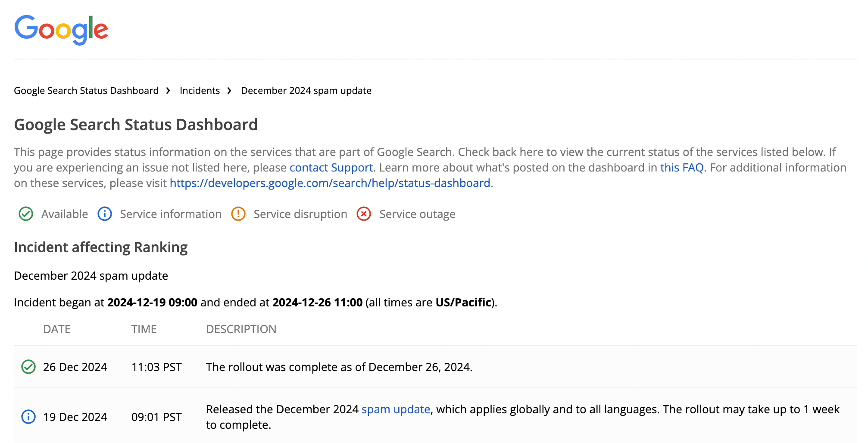Click the green Available legend icon
Image resolution: width=868 pixels, height=443 pixels.
point(26,214)
